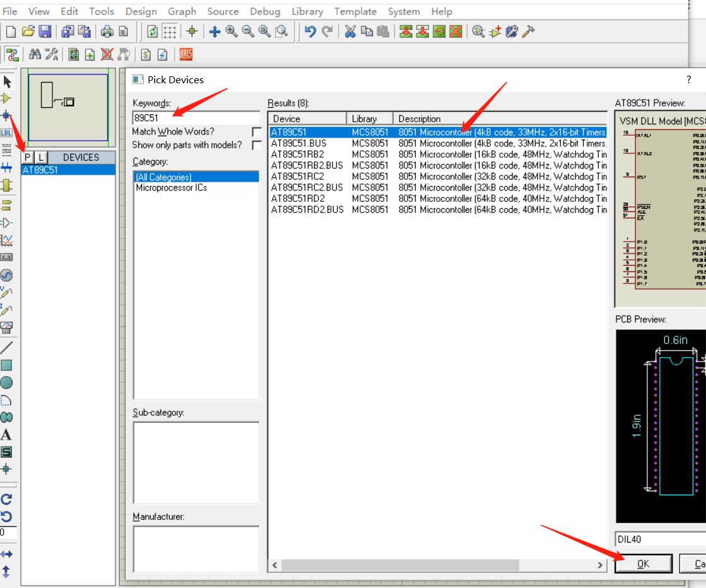Open the Library menu
Screen dimensions: 706x588
coord(307,11)
